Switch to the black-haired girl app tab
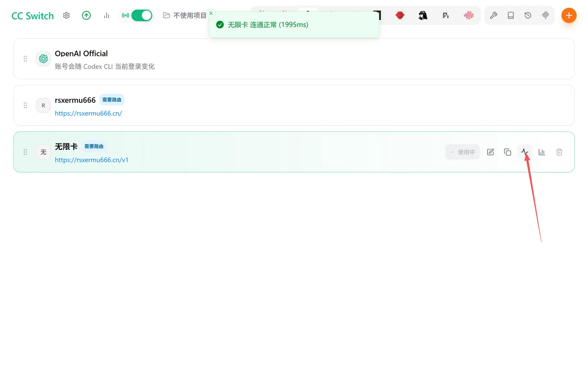This screenshot has width=588, height=370. point(423,15)
